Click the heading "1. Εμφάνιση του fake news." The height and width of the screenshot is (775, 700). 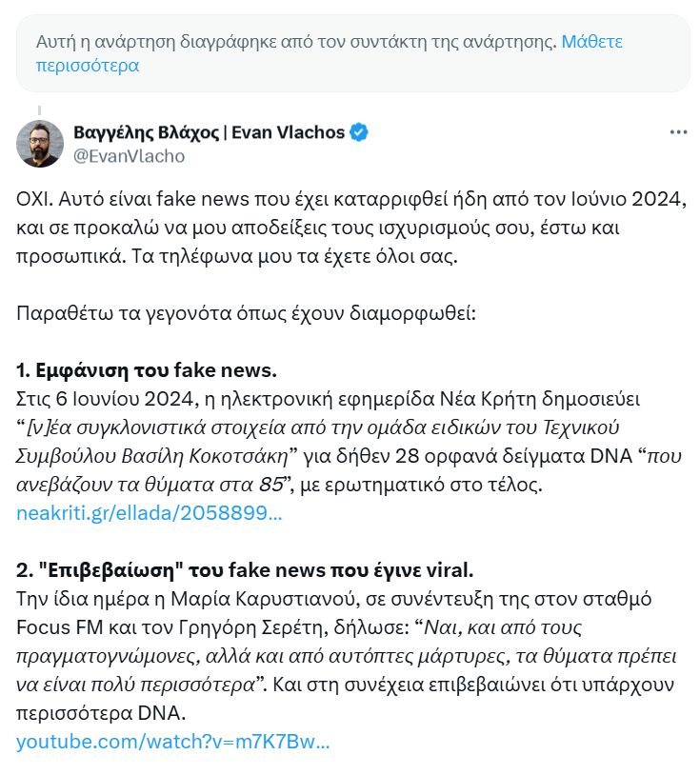pyautogui.click(x=147, y=369)
